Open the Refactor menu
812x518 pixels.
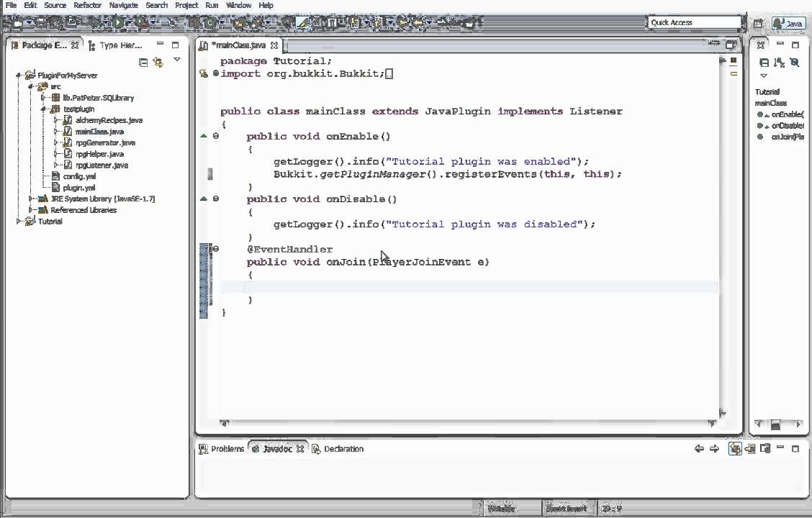(x=87, y=5)
